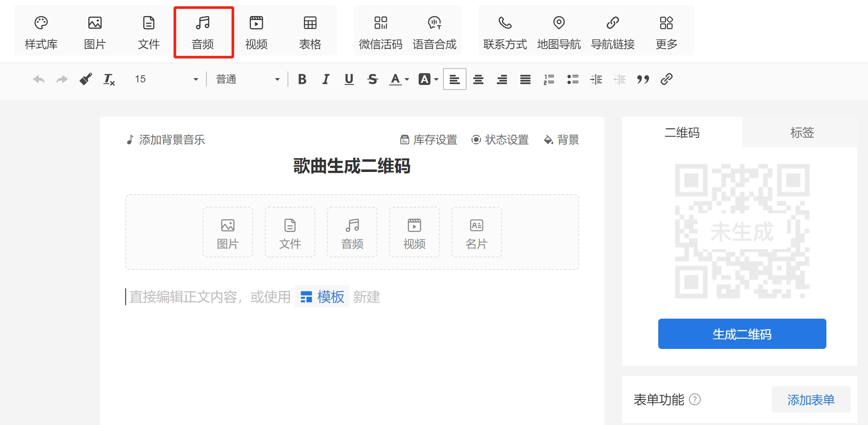Select the 音频 audio toolbar icon
Viewport: 868px width, 425px height.
coord(203,32)
